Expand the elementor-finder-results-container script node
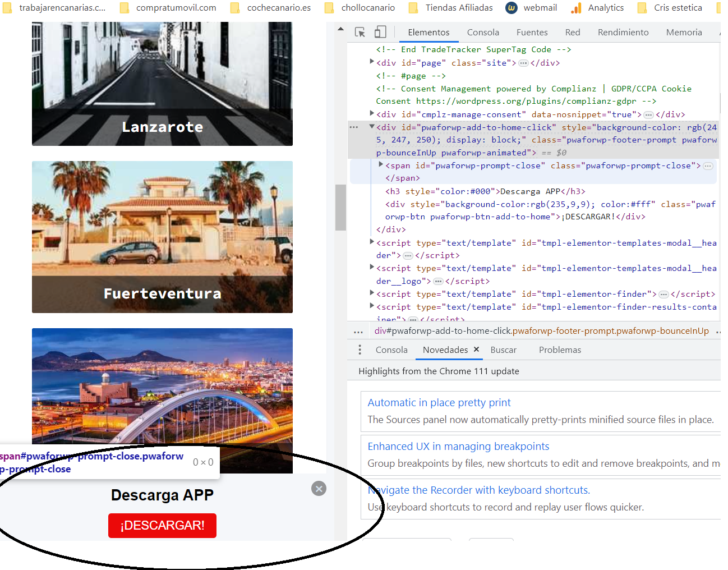Screen dimensions: 728x570 (x=371, y=306)
